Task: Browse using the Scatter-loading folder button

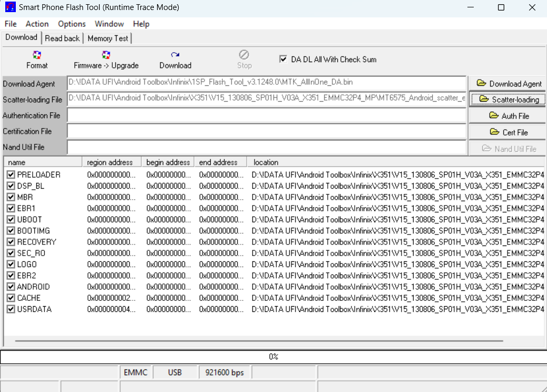Action: (509, 100)
